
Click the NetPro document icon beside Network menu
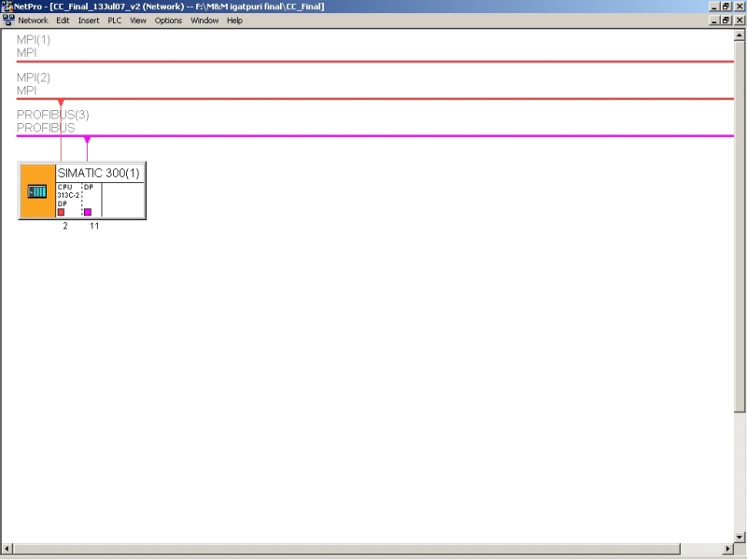[x=8, y=20]
